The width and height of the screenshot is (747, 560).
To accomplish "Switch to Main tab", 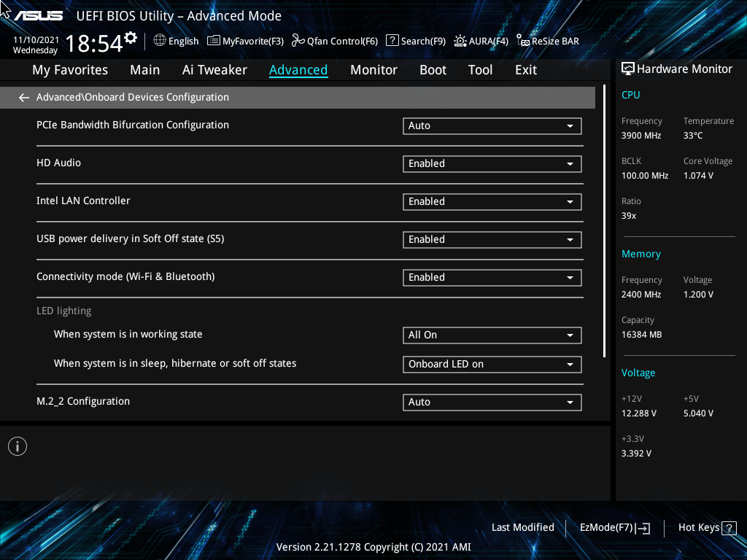I will coord(145,70).
